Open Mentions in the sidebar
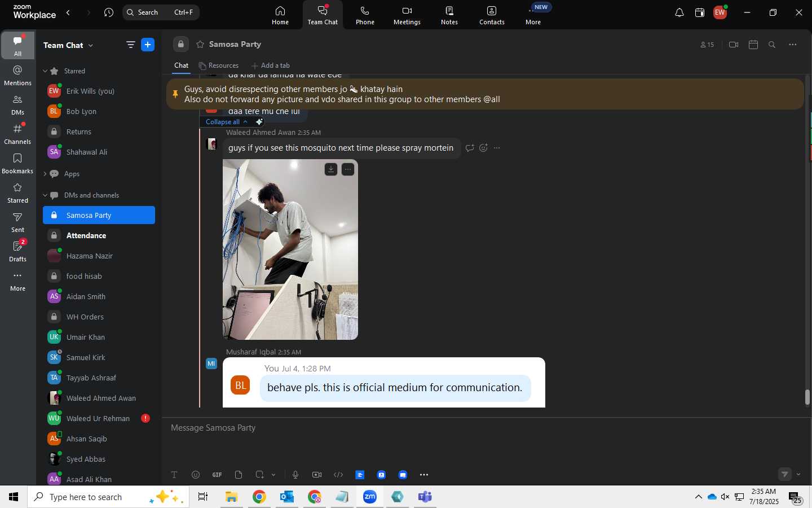 pos(18,75)
